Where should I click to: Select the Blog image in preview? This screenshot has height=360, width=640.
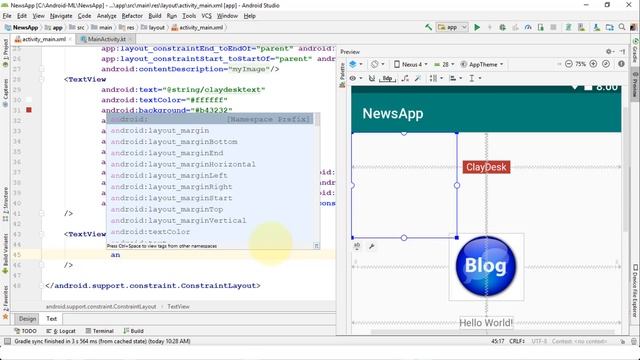coord(486,267)
